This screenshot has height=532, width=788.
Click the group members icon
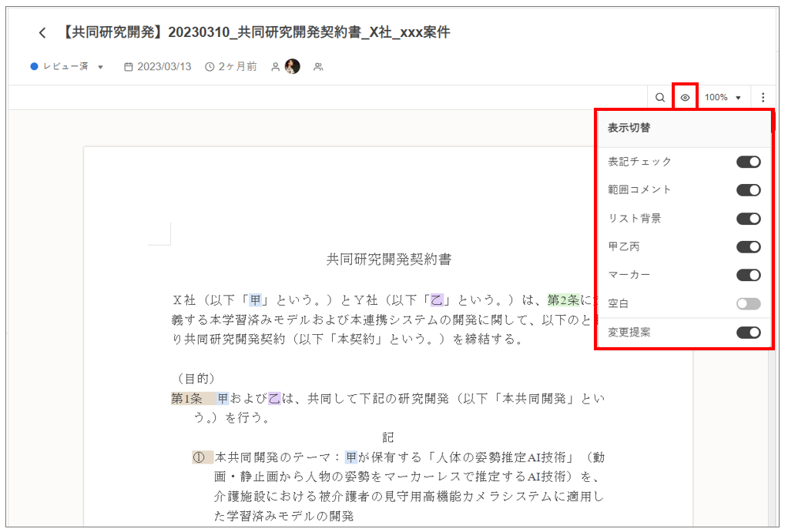[x=318, y=67]
